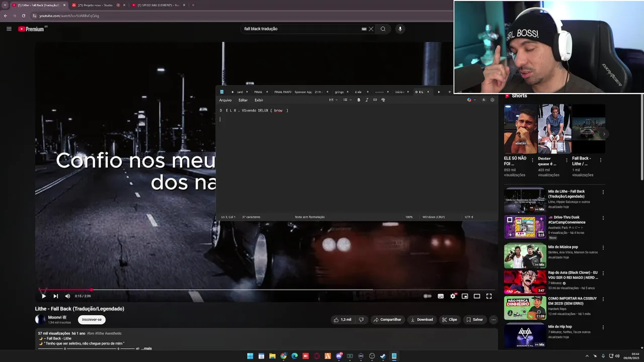Seek on the video progress bar
Viewport: 644px width, 362px height.
pos(267,290)
